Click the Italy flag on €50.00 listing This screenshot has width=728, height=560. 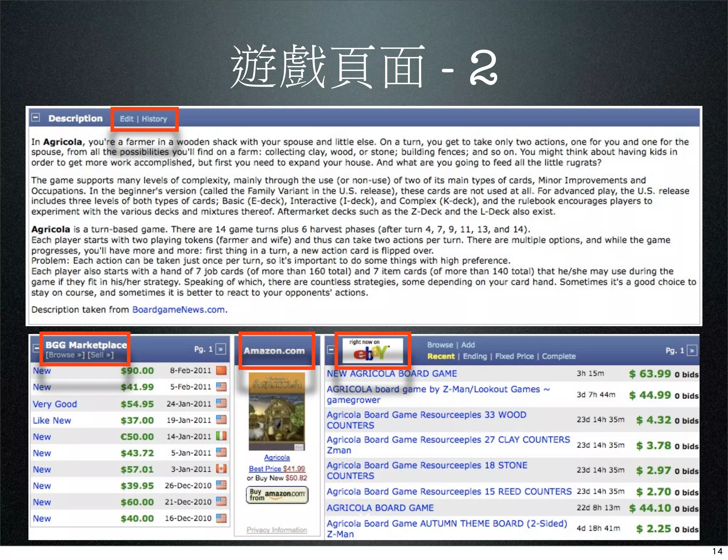coord(221,436)
